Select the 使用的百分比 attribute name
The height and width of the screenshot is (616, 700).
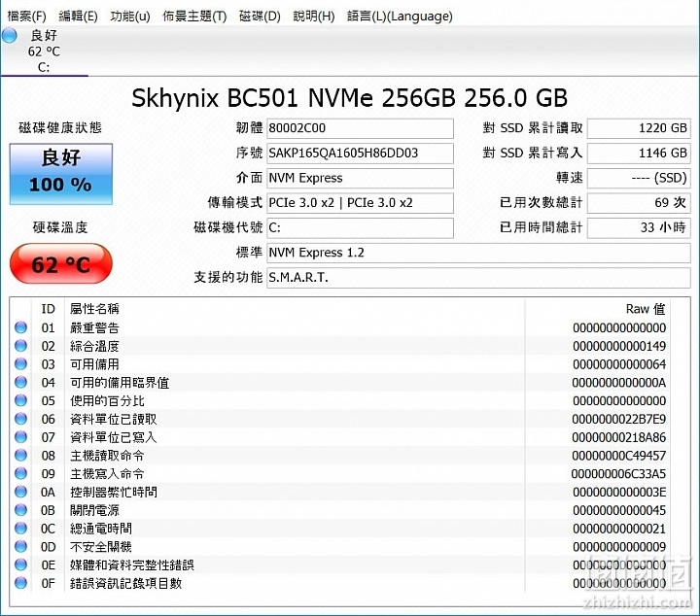tap(107, 401)
